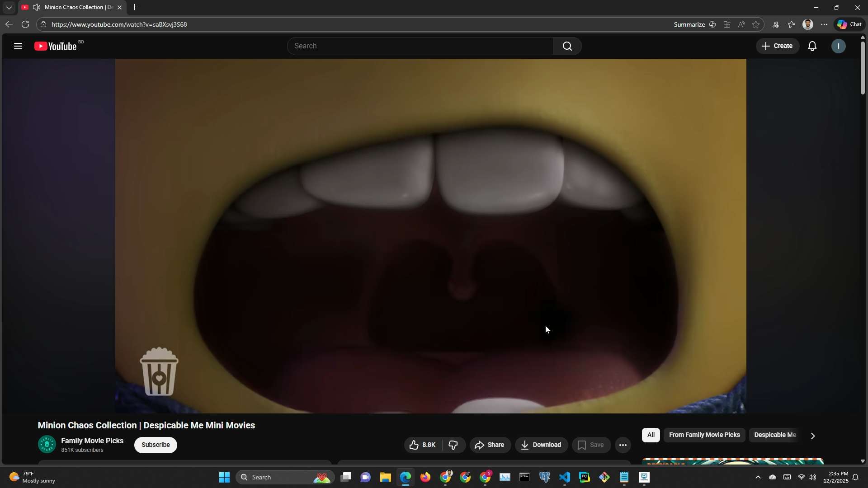Like the video showing 8.8K
The height and width of the screenshot is (488, 868).
(x=423, y=445)
